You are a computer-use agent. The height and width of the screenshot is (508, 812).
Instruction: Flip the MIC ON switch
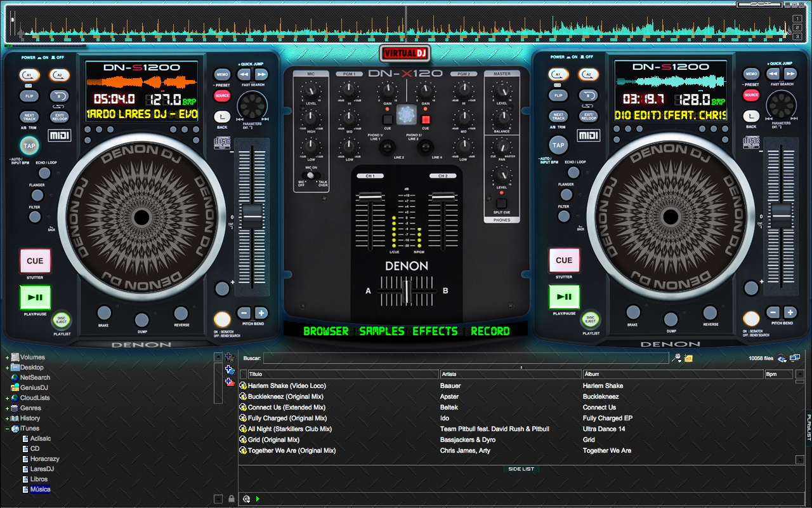(x=311, y=175)
